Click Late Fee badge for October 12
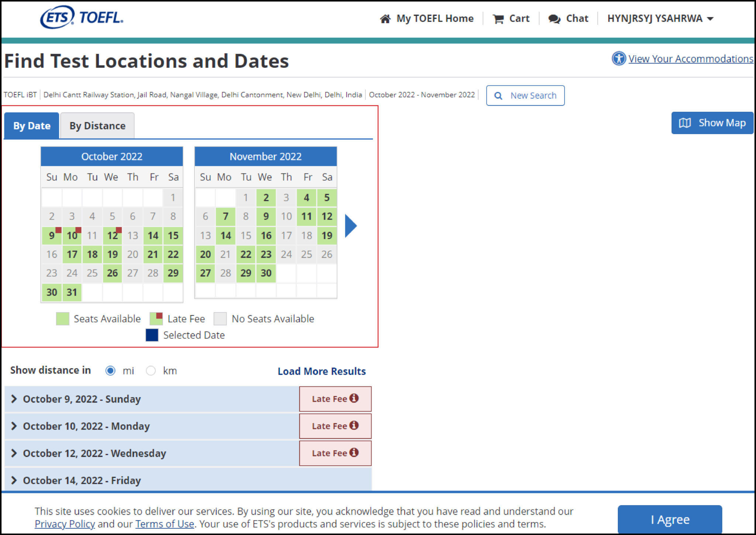The image size is (756, 535). pyautogui.click(x=335, y=453)
